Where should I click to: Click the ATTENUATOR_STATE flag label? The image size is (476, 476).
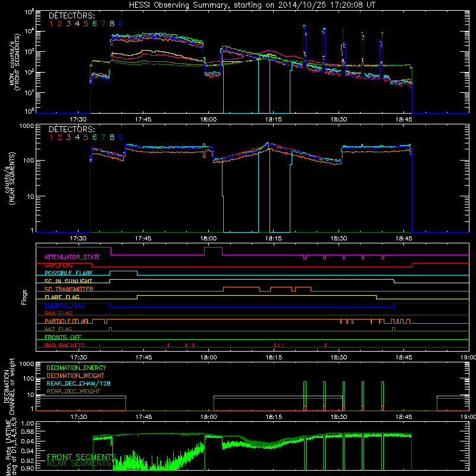coord(72,258)
